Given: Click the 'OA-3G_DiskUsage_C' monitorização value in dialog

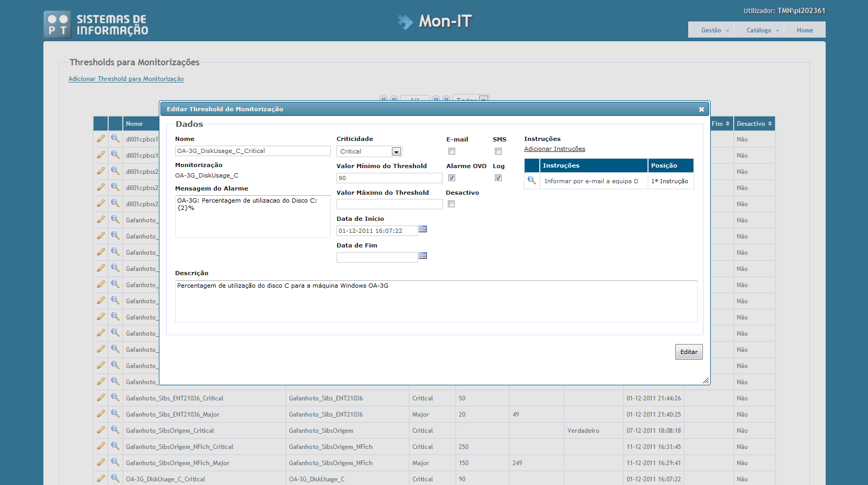Looking at the screenshot, I should (x=206, y=175).
